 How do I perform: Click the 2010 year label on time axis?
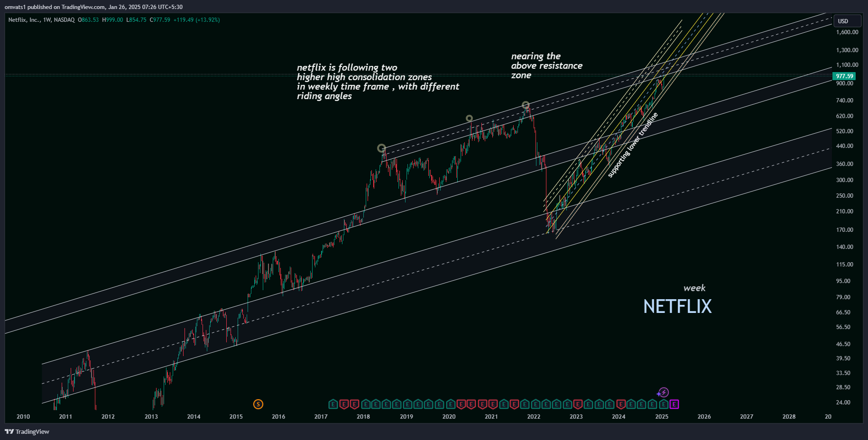[23, 417]
